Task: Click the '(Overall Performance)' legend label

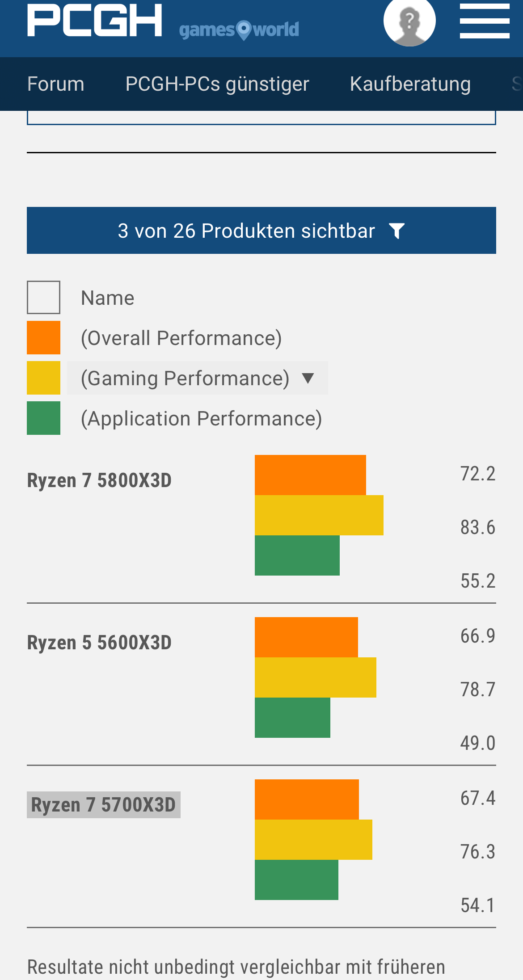Action: [x=181, y=338]
